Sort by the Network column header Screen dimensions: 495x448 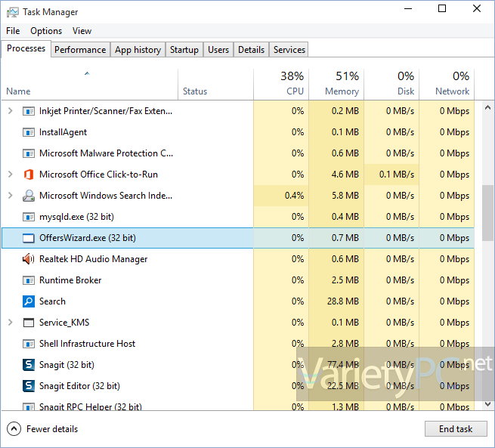(x=447, y=85)
